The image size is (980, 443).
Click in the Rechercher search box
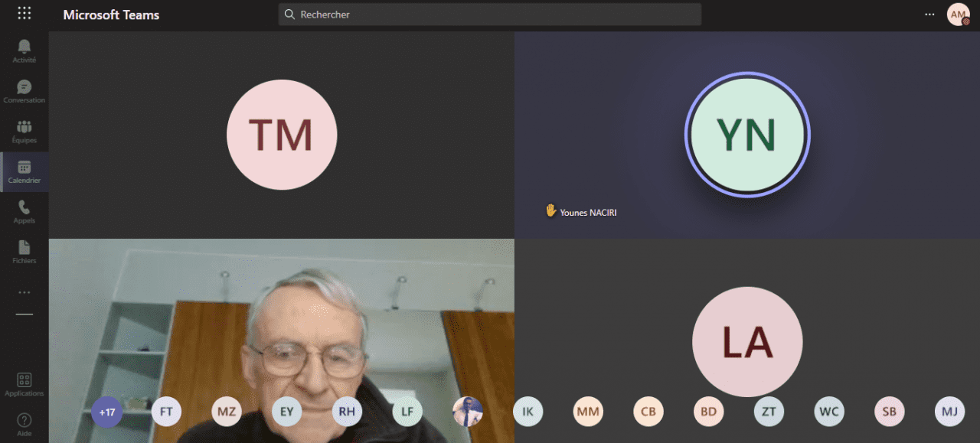pyautogui.click(x=490, y=15)
